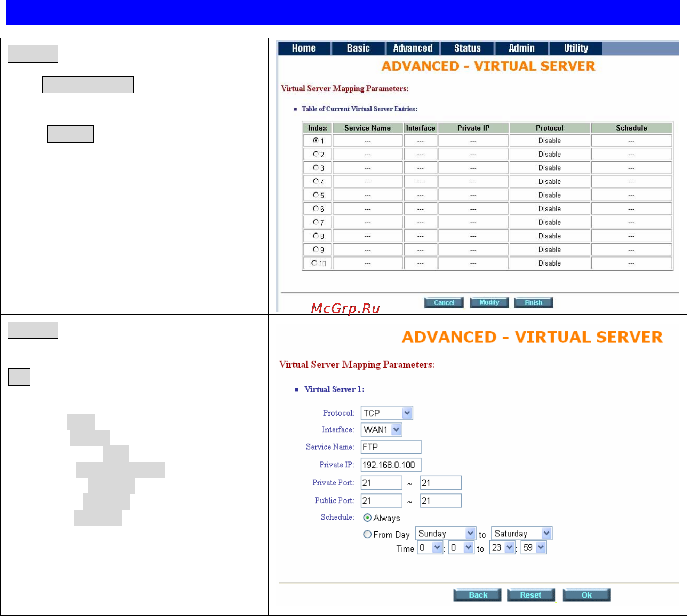Click the Index column header
687x616 pixels.
317,128
